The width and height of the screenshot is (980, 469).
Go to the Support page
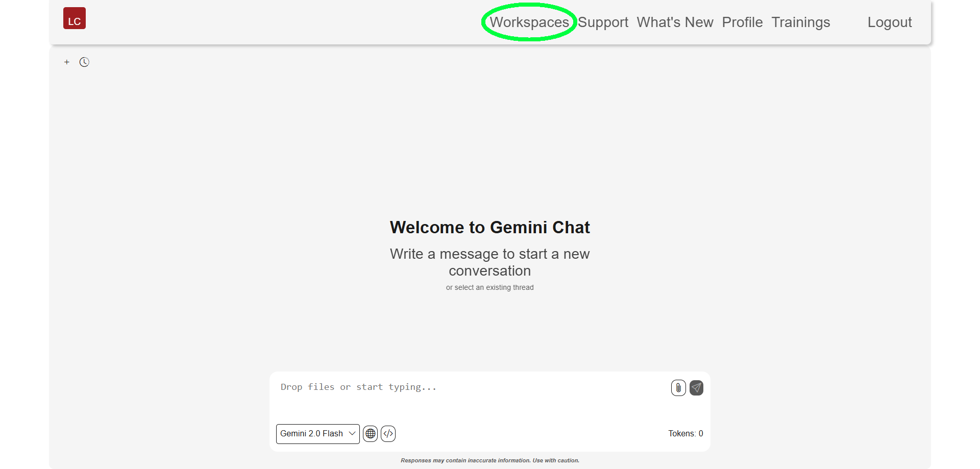[x=603, y=22]
